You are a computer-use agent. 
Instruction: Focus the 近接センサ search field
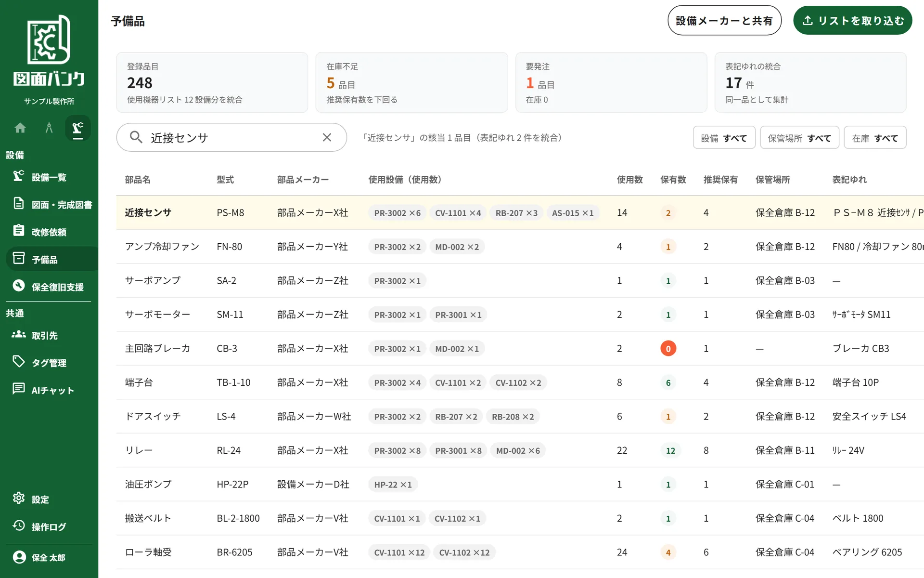click(x=231, y=138)
